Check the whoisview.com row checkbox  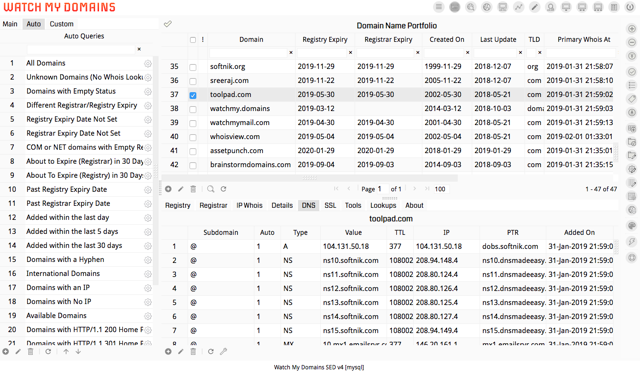tap(193, 137)
